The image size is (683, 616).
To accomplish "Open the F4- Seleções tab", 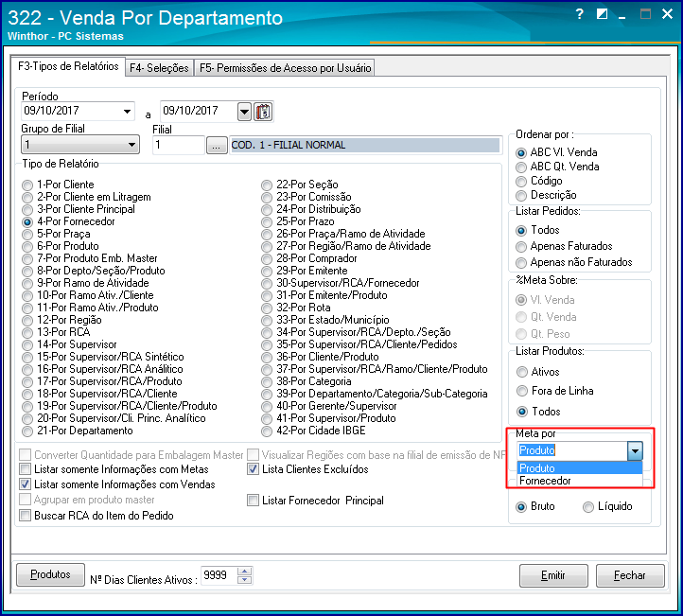I will pyautogui.click(x=159, y=68).
